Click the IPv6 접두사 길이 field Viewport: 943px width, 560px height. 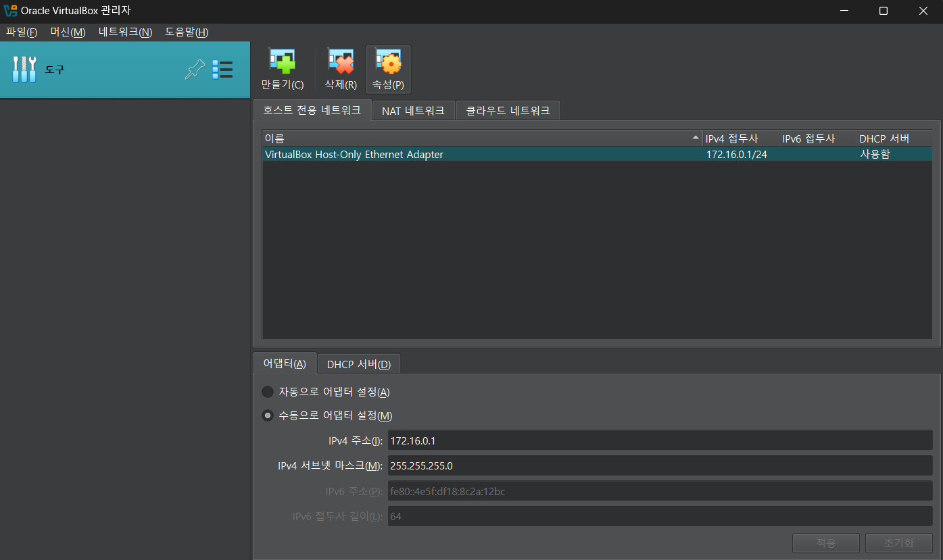(x=660, y=517)
